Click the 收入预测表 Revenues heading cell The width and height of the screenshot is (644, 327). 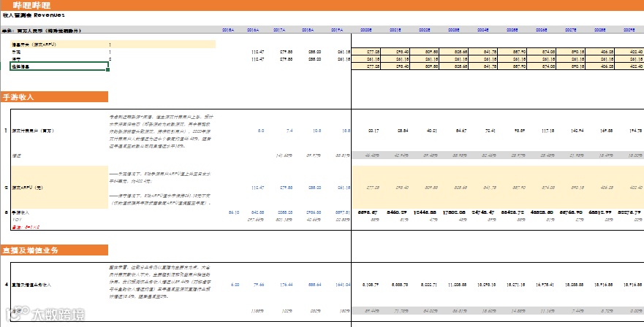click(x=34, y=15)
